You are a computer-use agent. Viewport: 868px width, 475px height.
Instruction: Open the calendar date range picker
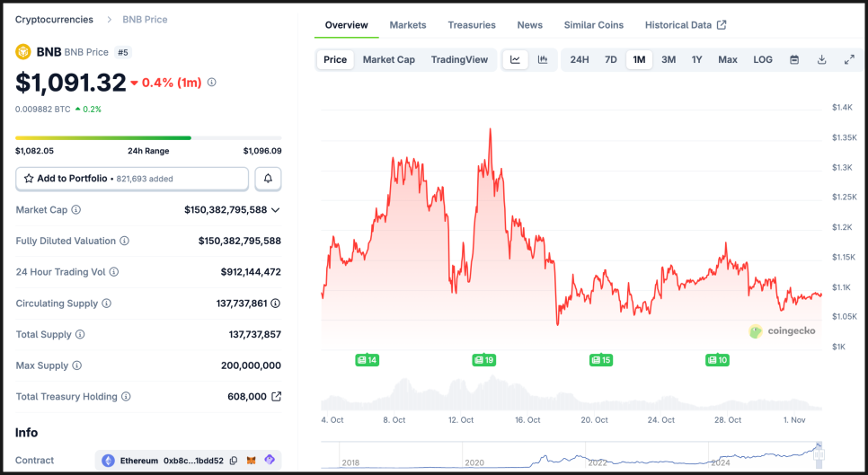click(794, 60)
